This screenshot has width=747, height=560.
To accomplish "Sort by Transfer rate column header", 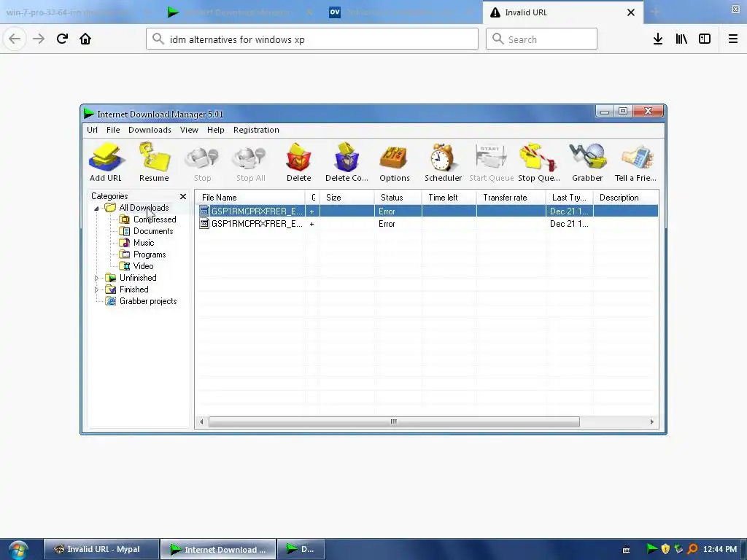I will (511, 197).
